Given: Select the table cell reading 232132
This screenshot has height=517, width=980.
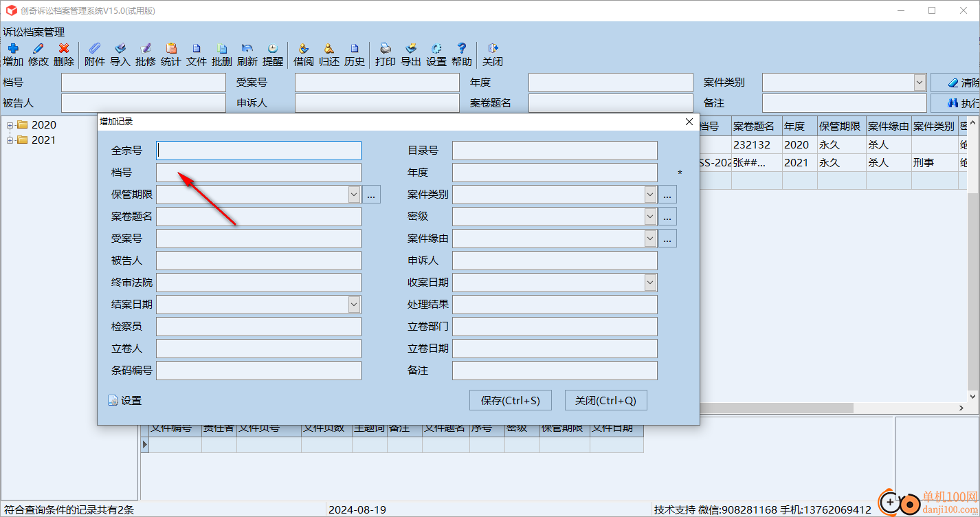Looking at the screenshot, I should click(x=757, y=145).
